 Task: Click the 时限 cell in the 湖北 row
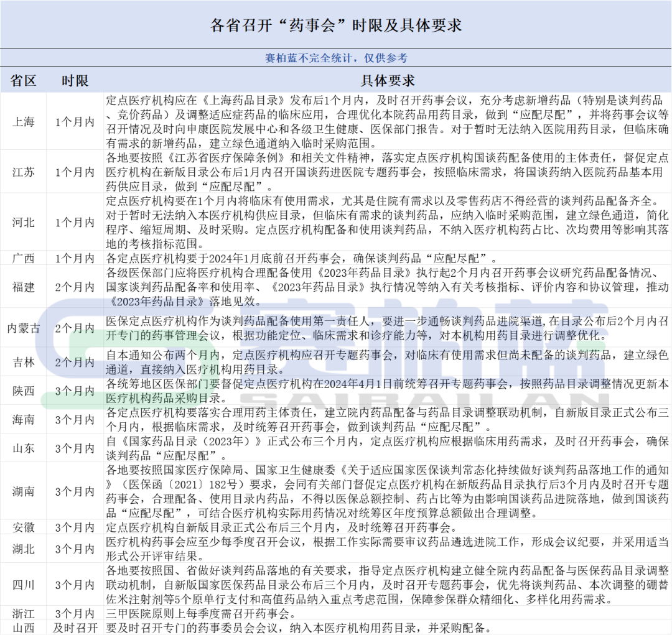(x=75, y=549)
